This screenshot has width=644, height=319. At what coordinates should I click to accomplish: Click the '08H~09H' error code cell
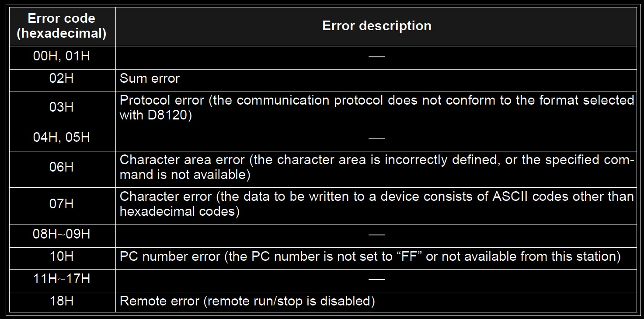pos(62,235)
